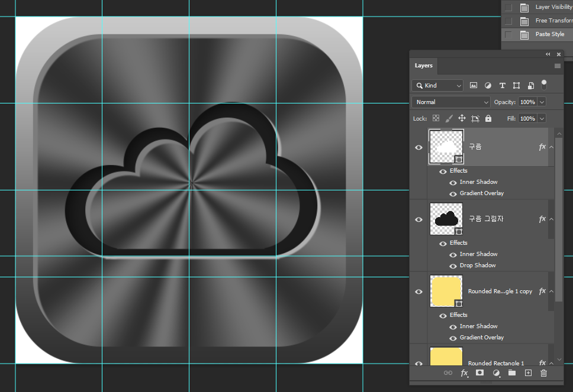Lock position move icon
The width and height of the screenshot is (573, 392).
462,118
